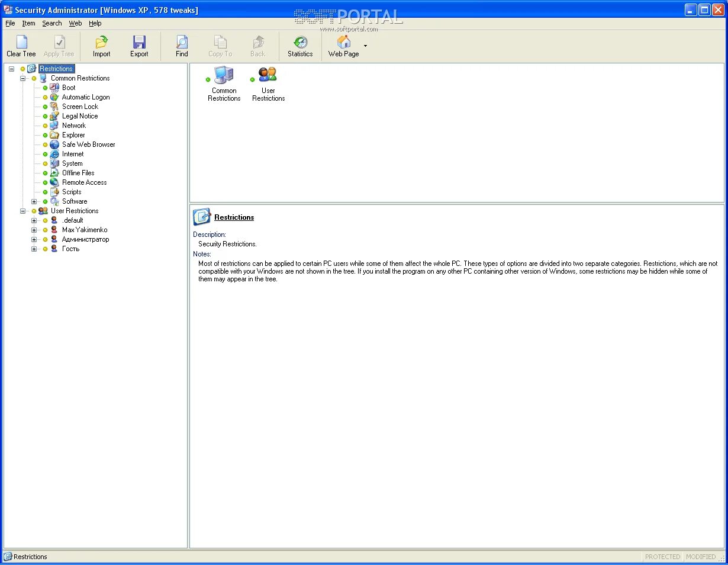Click the Legal Notice tree icon
This screenshot has height=565, width=728.
tap(54, 116)
